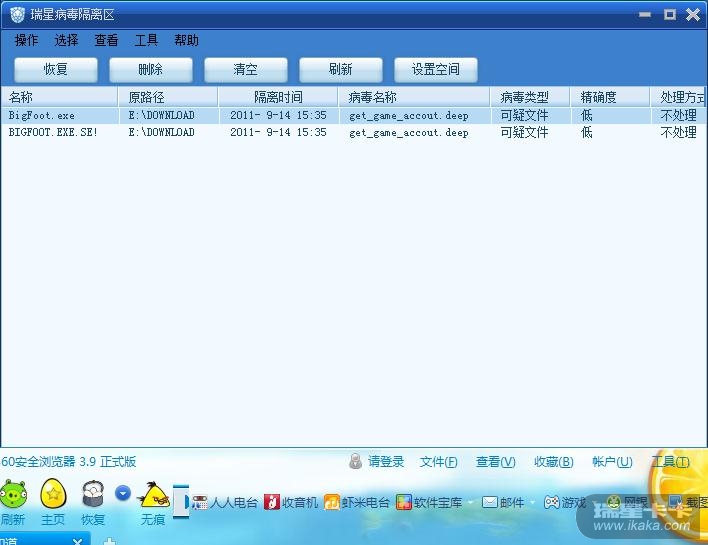
Task: Open the 游戏 games shortcut
Action: [565, 502]
